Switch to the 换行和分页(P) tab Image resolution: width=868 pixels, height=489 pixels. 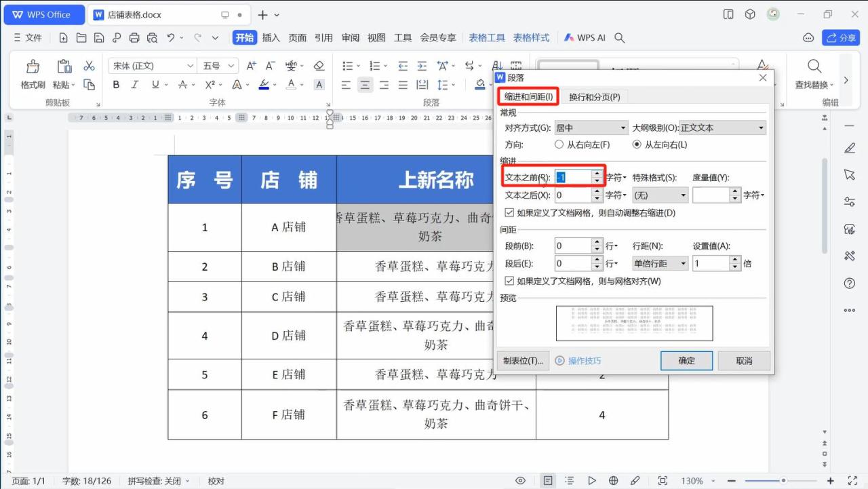[x=595, y=97]
